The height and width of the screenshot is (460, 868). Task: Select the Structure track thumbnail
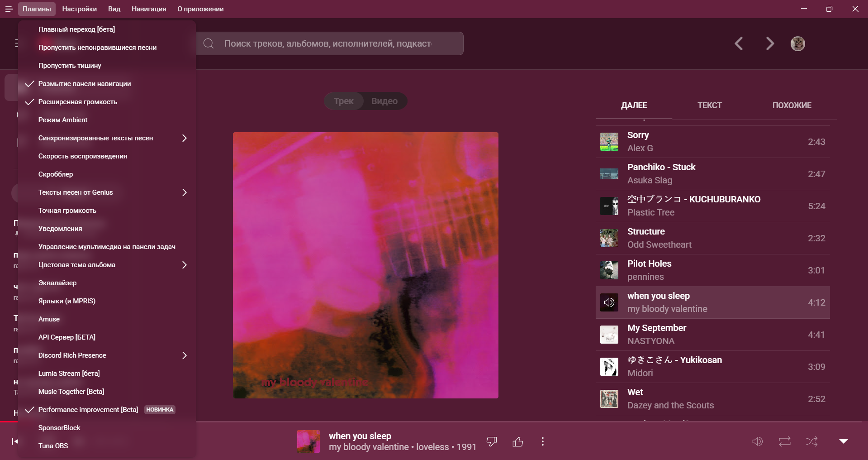[x=609, y=238]
